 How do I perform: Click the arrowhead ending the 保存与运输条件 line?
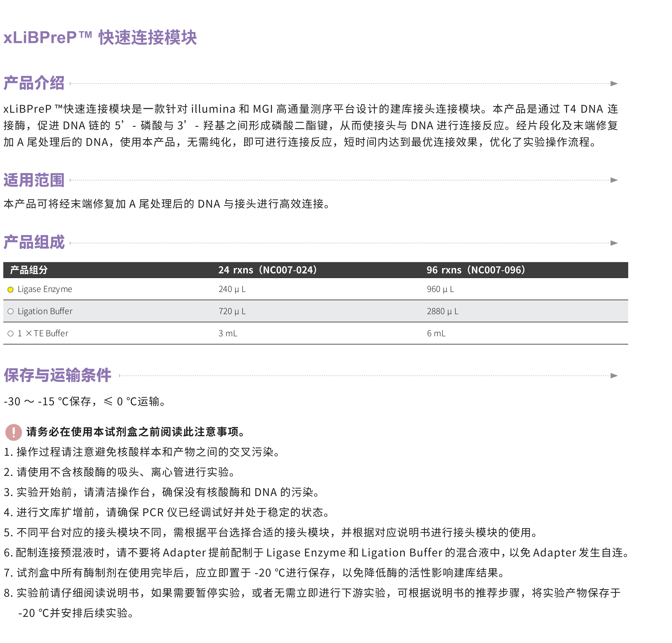click(614, 376)
